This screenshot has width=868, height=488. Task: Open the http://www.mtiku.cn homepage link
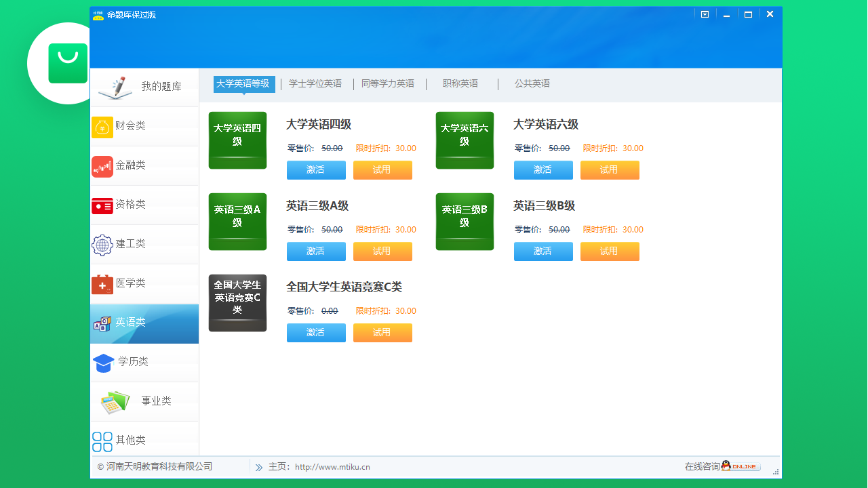333,466
